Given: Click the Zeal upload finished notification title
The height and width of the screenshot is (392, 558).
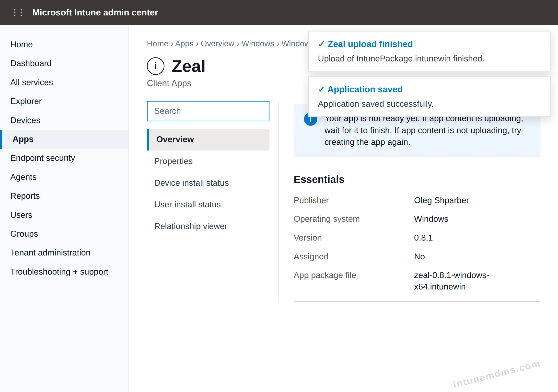Looking at the screenshot, I should point(370,44).
